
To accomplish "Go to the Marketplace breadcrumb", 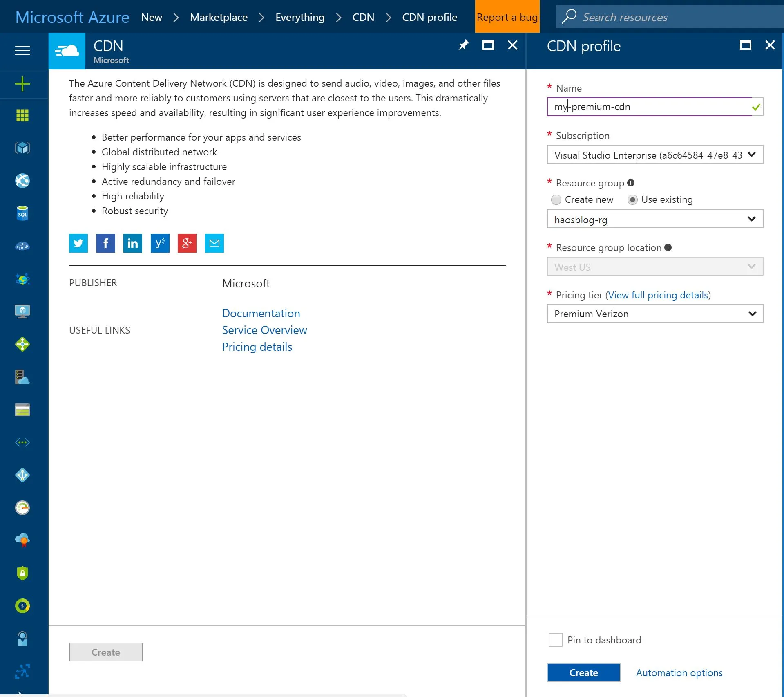I will click(219, 17).
